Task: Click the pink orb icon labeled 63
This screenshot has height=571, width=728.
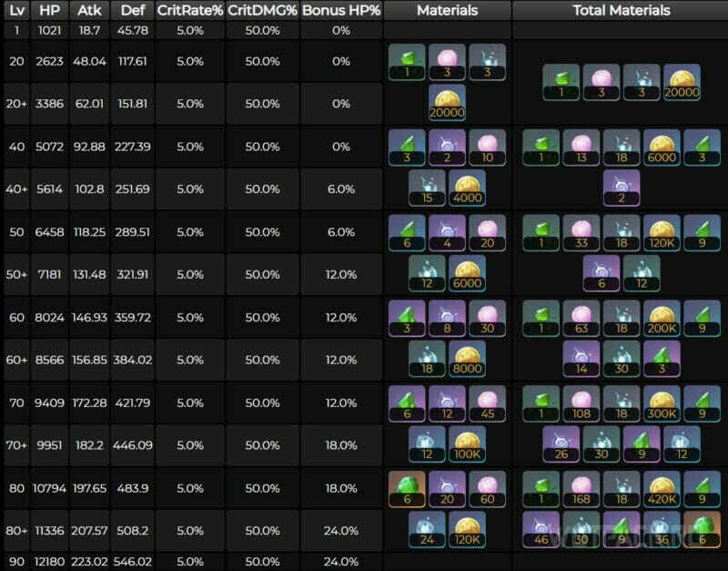Action: pos(581,318)
